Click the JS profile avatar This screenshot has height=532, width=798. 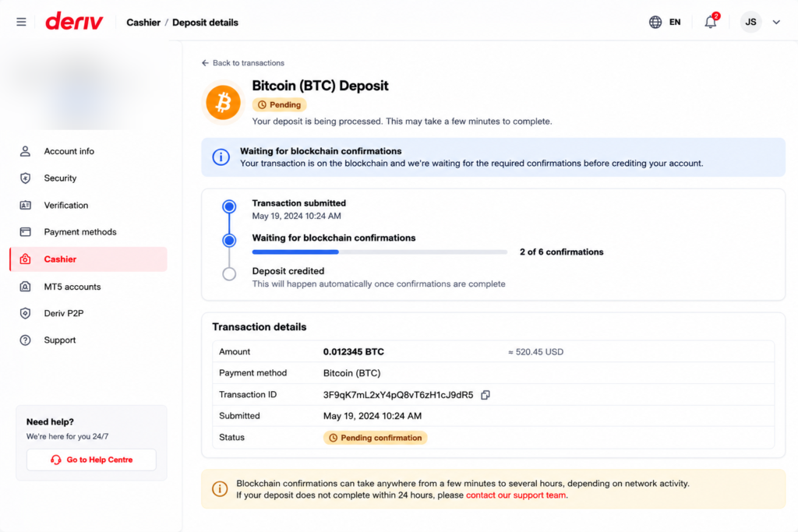tap(750, 22)
